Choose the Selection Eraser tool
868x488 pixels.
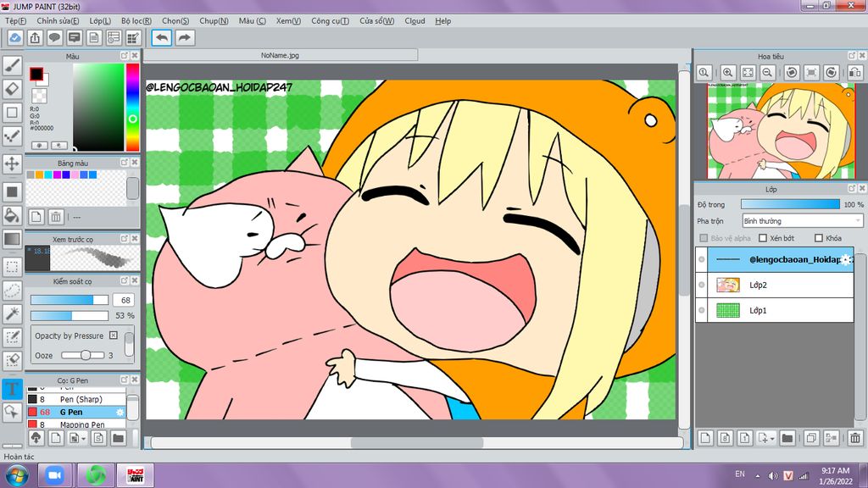pos(12,360)
